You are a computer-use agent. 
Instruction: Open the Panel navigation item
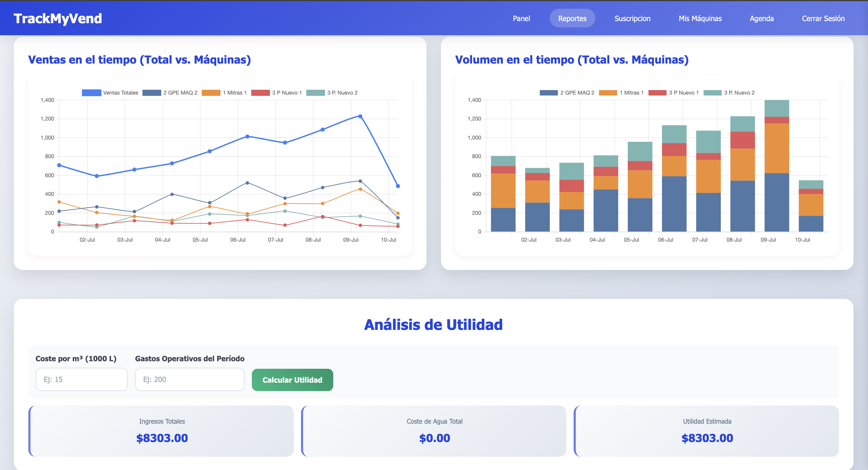tap(521, 18)
